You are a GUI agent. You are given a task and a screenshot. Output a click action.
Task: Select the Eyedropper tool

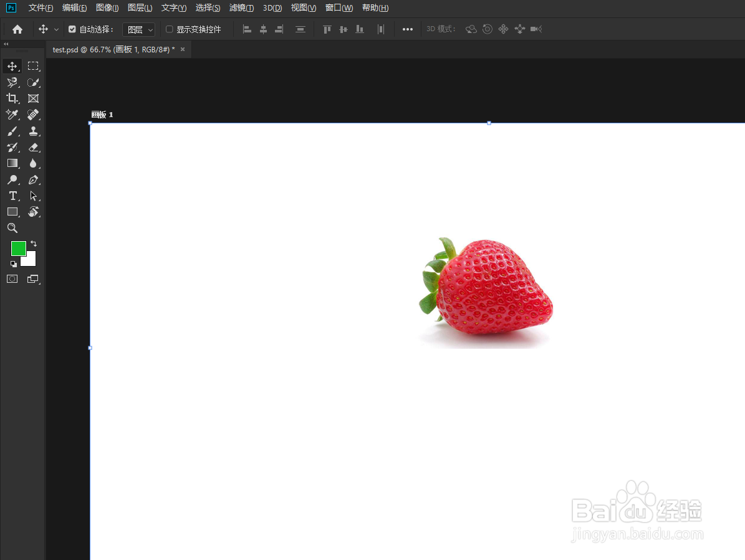click(x=12, y=115)
